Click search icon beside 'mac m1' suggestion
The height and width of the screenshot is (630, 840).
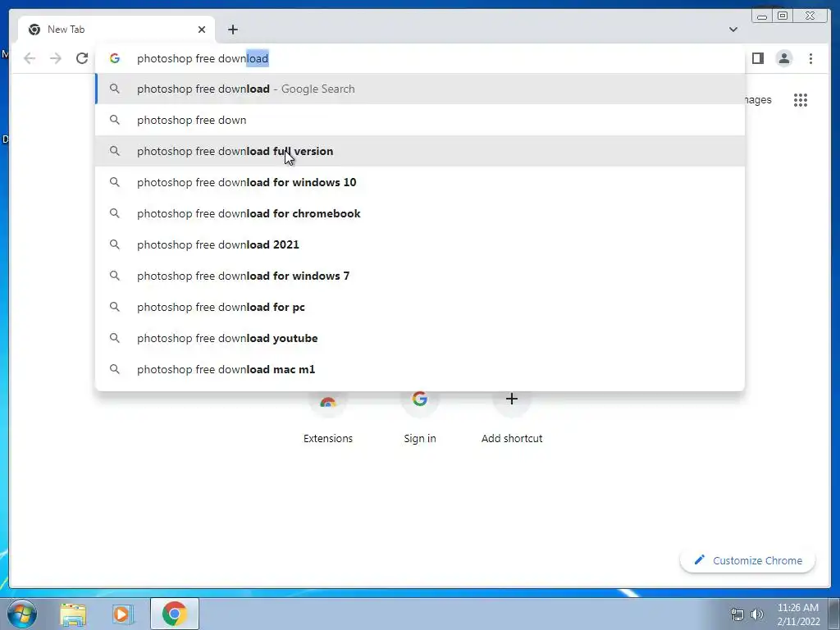(115, 369)
